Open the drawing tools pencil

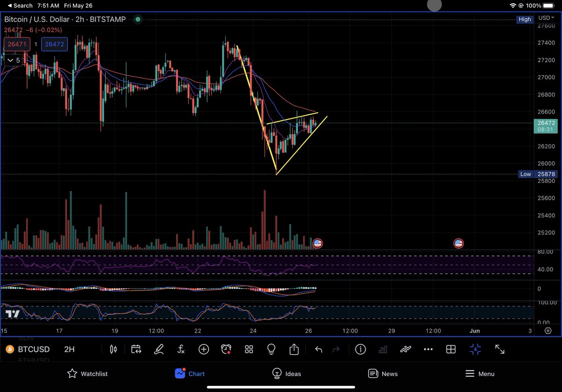[159, 349]
